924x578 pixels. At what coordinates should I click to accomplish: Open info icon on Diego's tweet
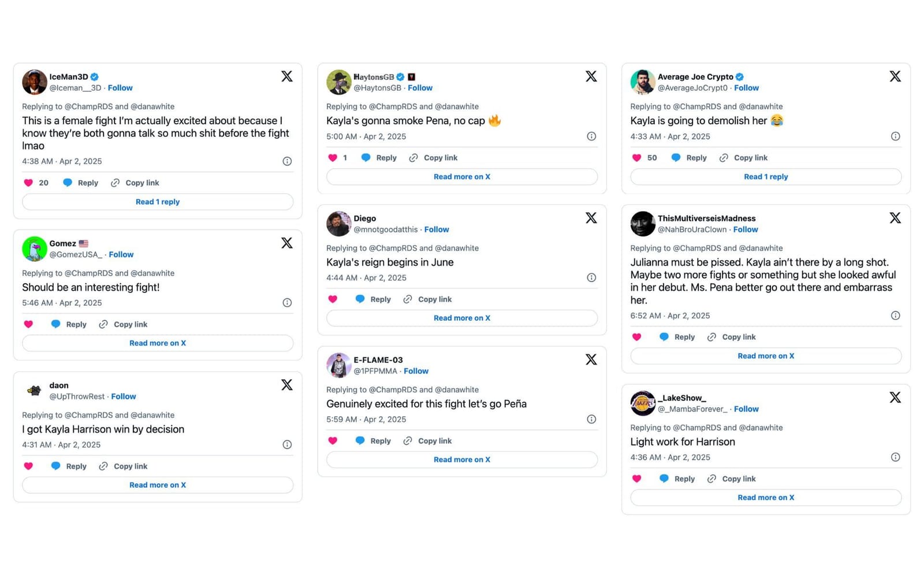coord(591,278)
